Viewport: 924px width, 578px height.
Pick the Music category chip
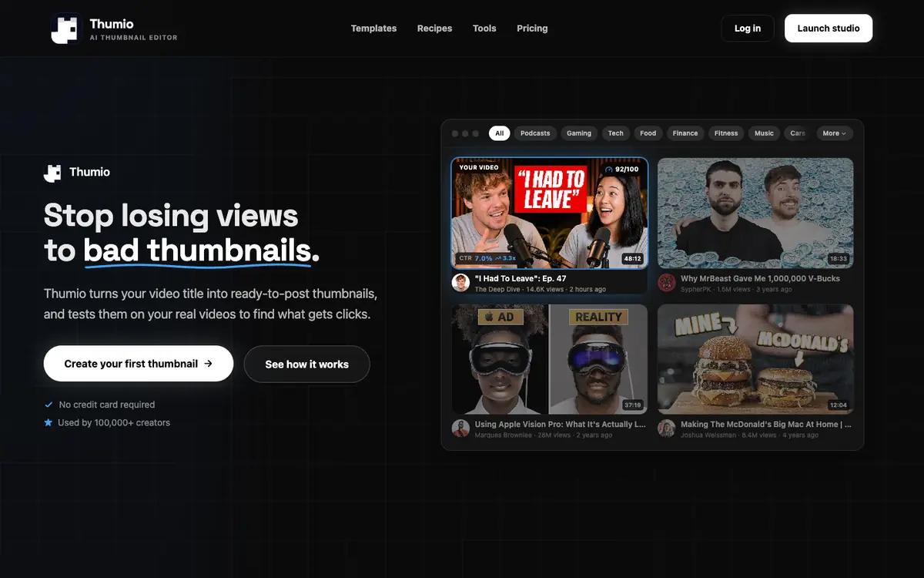click(x=764, y=133)
